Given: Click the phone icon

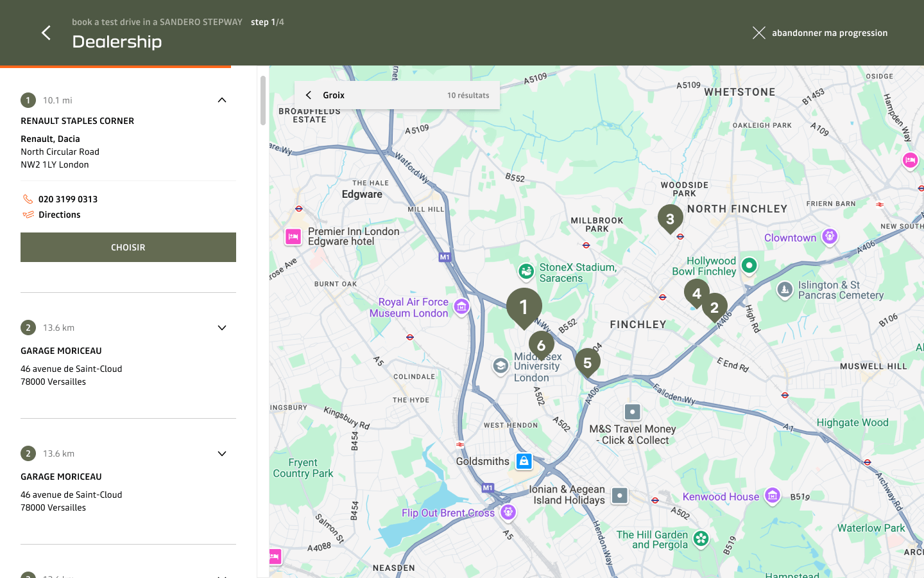Looking at the screenshot, I should pyautogui.click(x=28, y=199).
